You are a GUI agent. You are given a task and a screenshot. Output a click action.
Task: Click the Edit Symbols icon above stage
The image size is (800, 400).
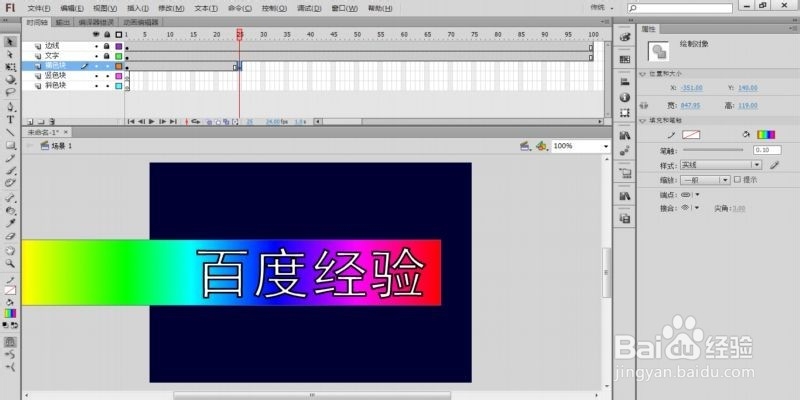[x=542, y=146]
